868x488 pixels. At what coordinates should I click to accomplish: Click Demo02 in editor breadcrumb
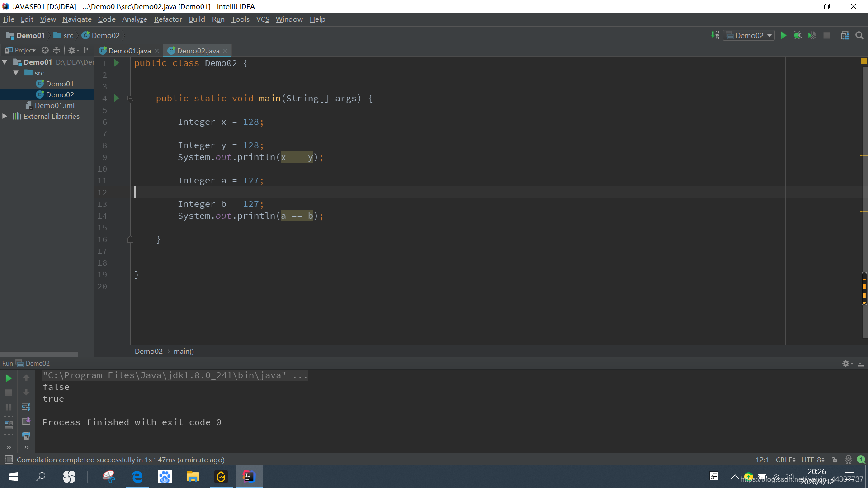click(148, 351)
